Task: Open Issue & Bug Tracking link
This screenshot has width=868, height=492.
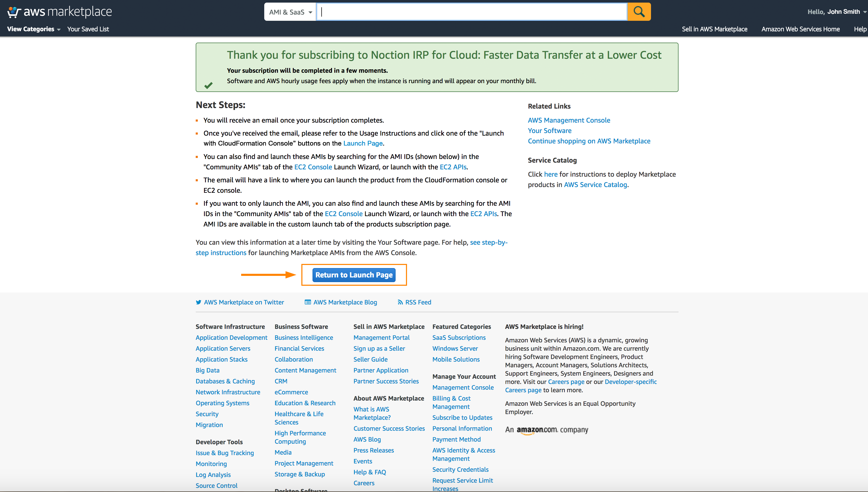Action: 225,453
